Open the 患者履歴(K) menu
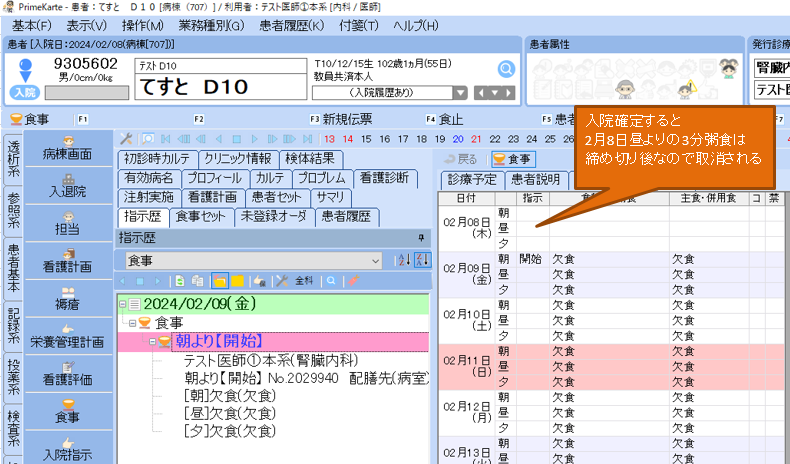The image size is (790, 464). [292, 25]
